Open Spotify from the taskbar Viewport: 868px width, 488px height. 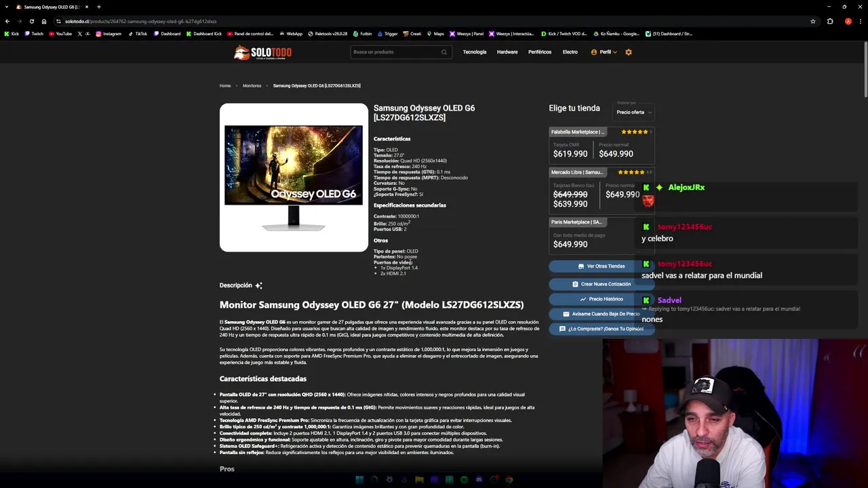tap(464, 480)
